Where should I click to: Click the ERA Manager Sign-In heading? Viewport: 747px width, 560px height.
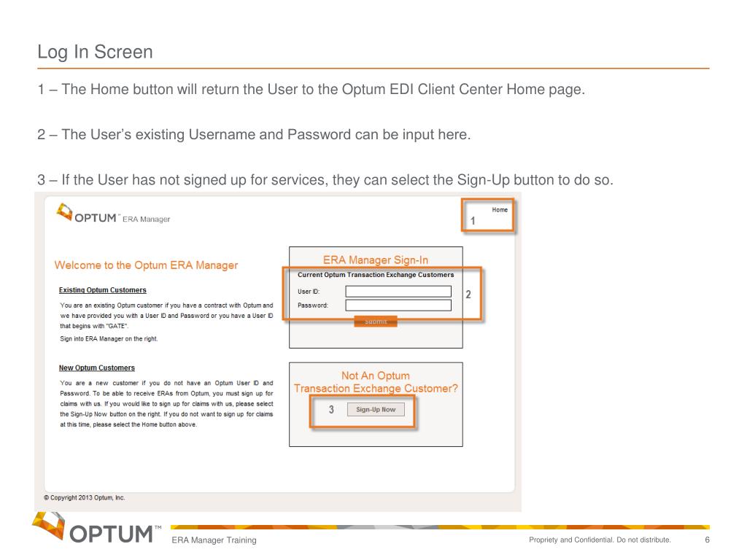tap(376, 260)
